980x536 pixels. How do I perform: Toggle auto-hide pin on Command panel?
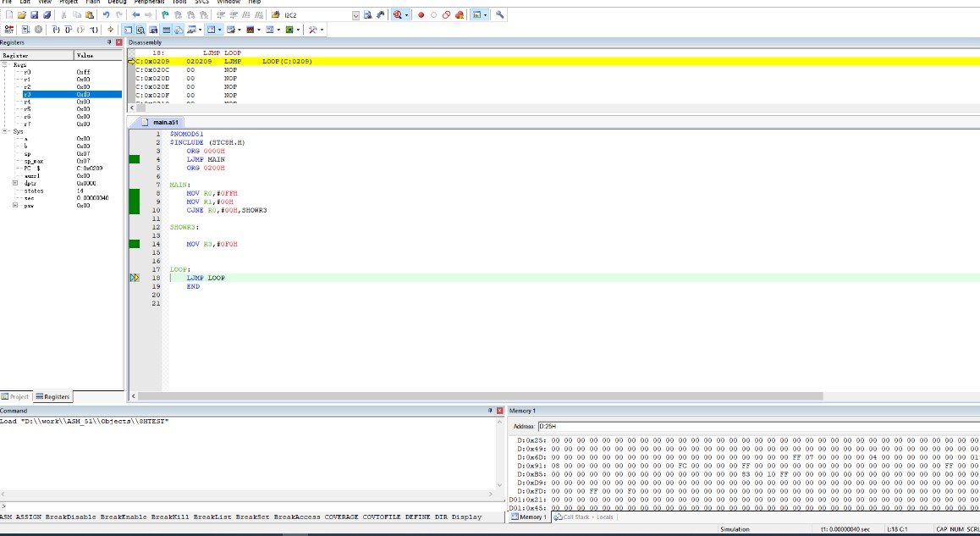click(489, 411)
